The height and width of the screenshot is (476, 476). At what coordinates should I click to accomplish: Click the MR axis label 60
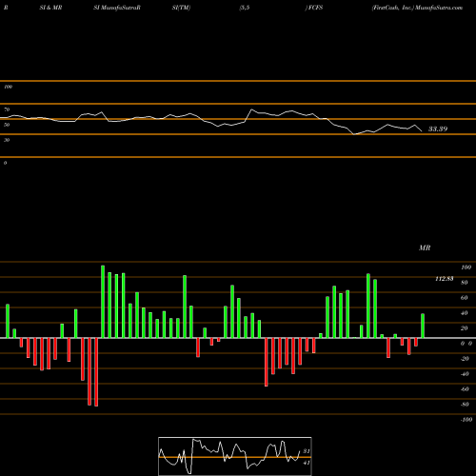tap(464, 298)
